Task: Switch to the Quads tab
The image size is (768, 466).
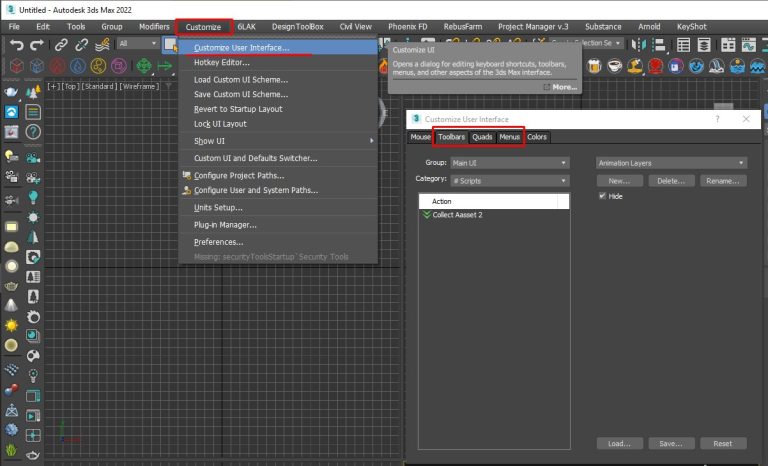Action: [x=482, y=137]
